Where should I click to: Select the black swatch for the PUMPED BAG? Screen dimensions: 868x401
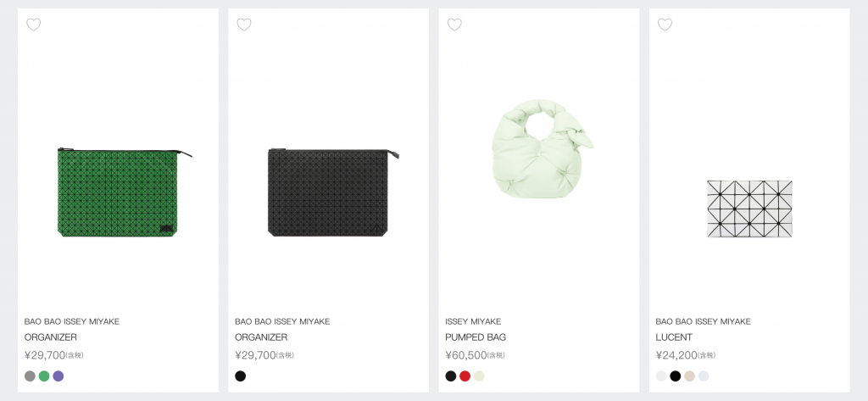coord(451,376)
